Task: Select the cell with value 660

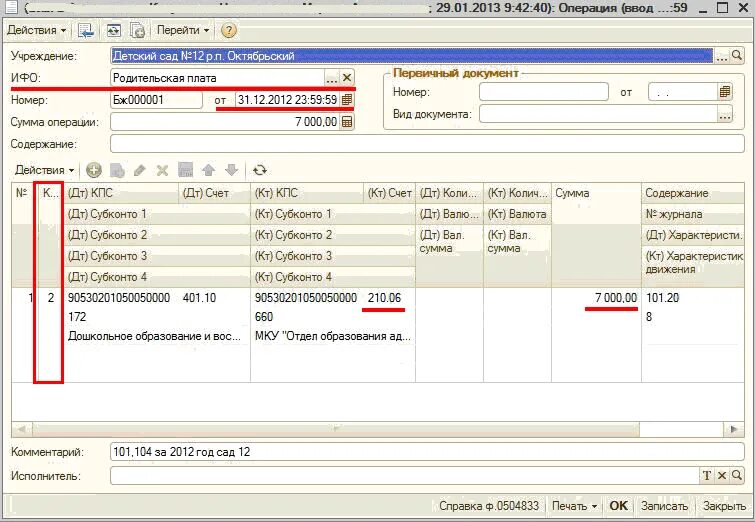Action: 333,317
